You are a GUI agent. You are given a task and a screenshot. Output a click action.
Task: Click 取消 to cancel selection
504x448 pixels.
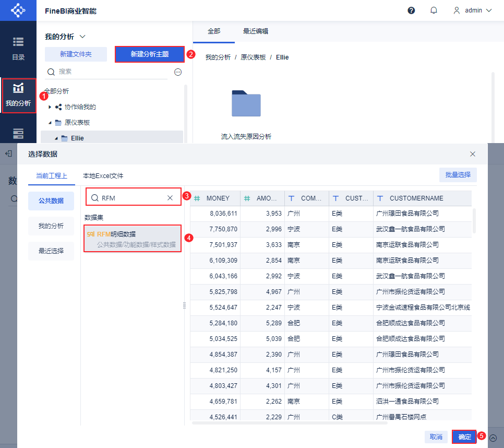point(436,437)
